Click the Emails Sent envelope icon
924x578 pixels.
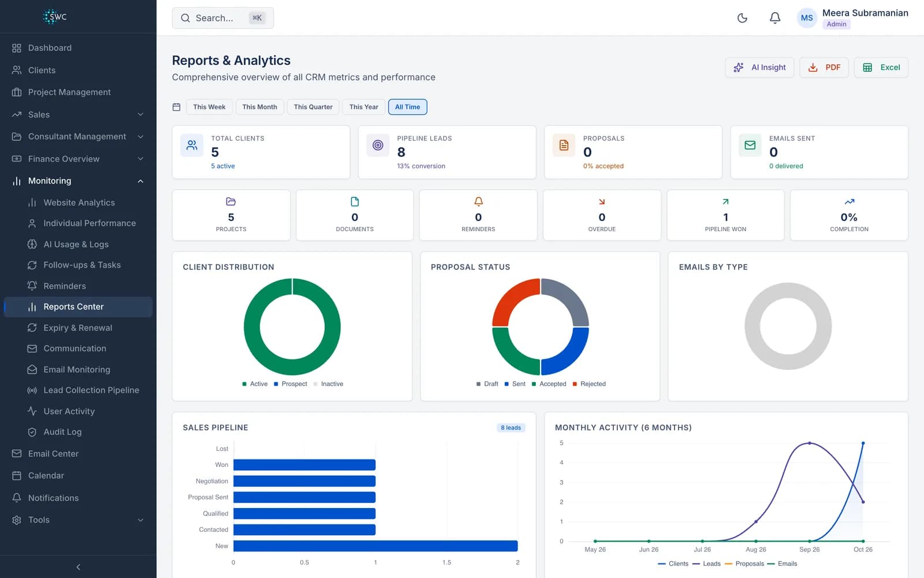pos(750,145)
